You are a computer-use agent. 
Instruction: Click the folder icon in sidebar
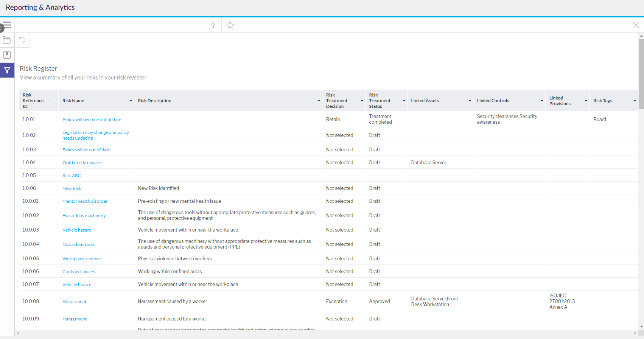coord(7,40)
